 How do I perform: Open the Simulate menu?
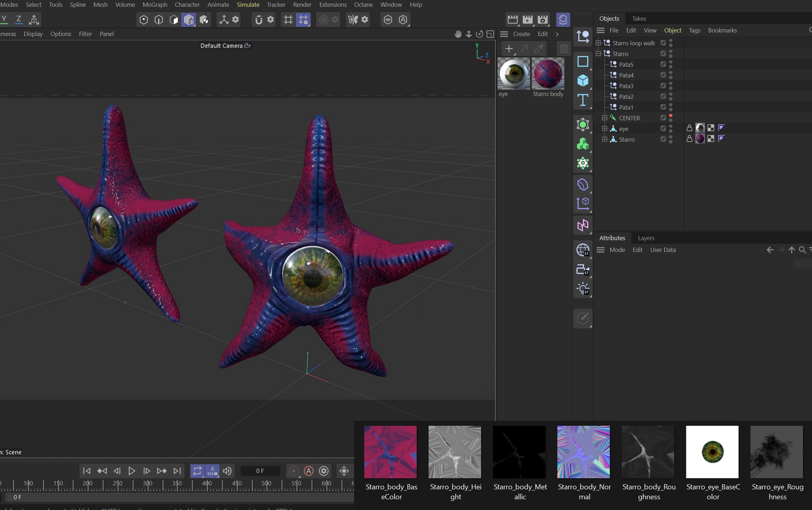click(248, 5)
